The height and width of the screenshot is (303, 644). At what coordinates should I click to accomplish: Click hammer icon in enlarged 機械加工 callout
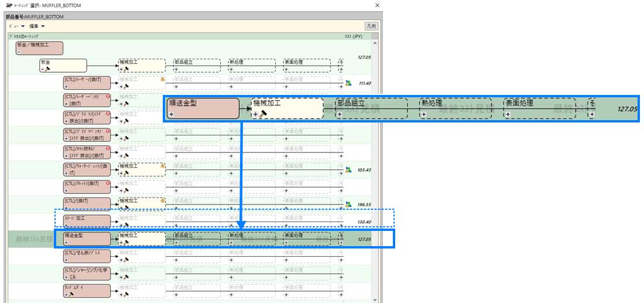tap(264, 114)
